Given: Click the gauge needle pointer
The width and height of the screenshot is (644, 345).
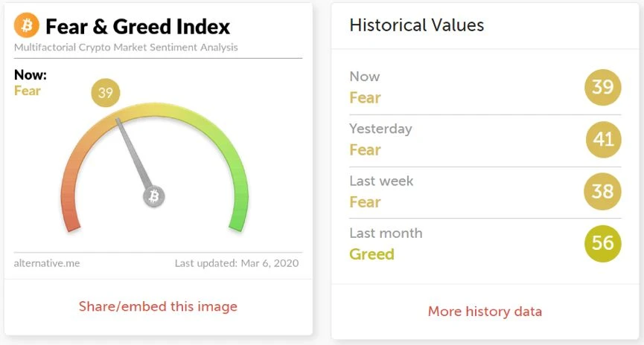Looking at the screenshot, I should pyautogui.click(x=134, y=153).
